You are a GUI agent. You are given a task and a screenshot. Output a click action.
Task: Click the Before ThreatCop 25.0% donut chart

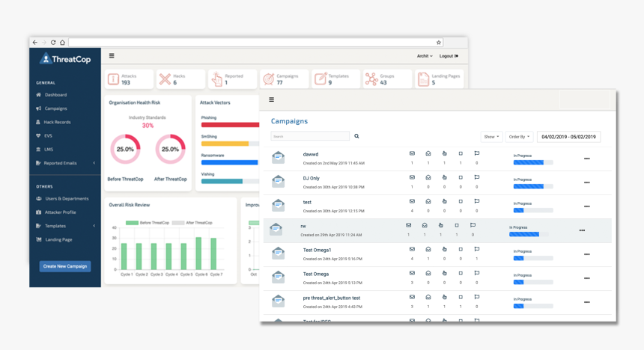[x=125, y=149]
